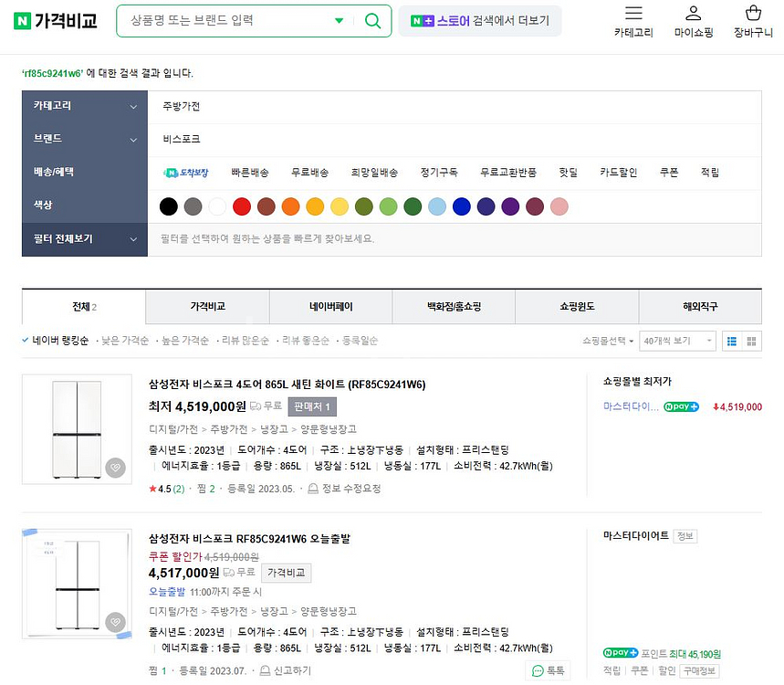Screen dimensions: 784x685
Task: Click the 신고하기 report link
Action: pyautogui.click(x=286, y=670)
